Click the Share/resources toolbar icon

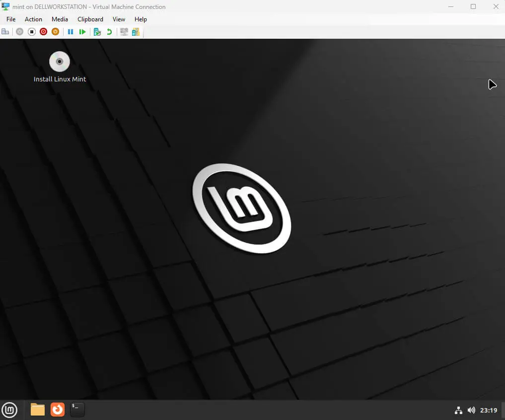click(x=136, y=32)
